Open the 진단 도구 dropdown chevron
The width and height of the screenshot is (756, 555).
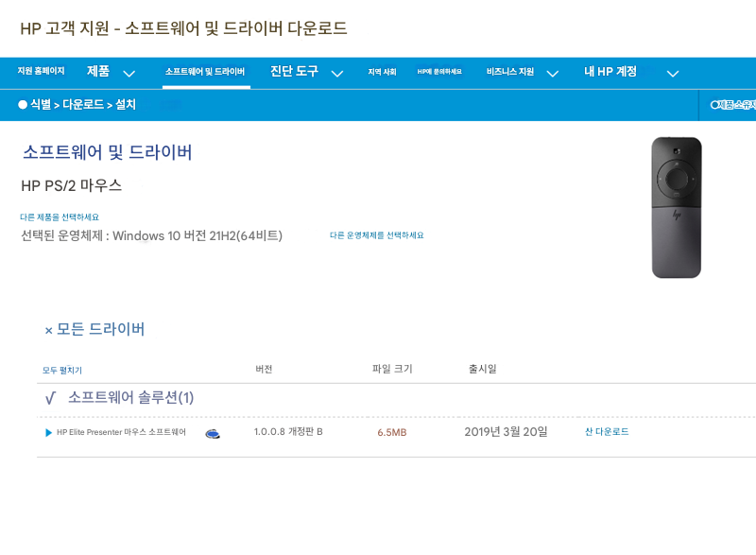click(336, 73)
